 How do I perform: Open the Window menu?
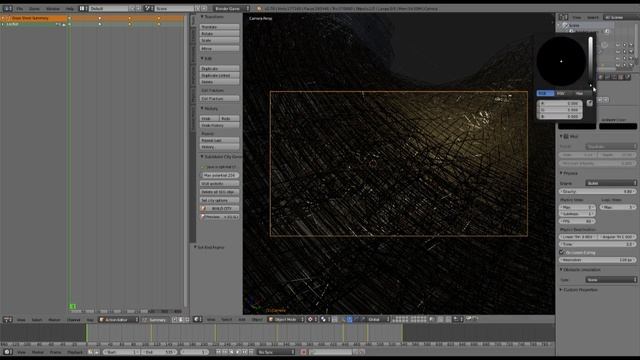click(53, 8)
